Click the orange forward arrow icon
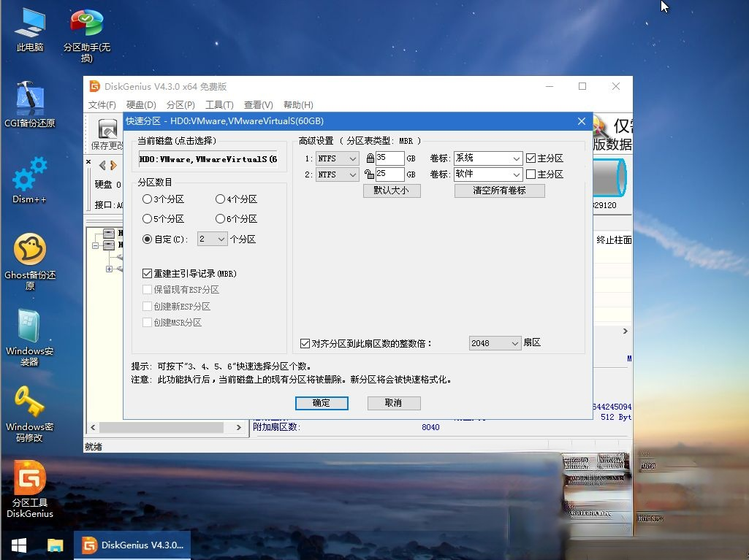This screenshot has width=749, height=560. click(114, 165)
